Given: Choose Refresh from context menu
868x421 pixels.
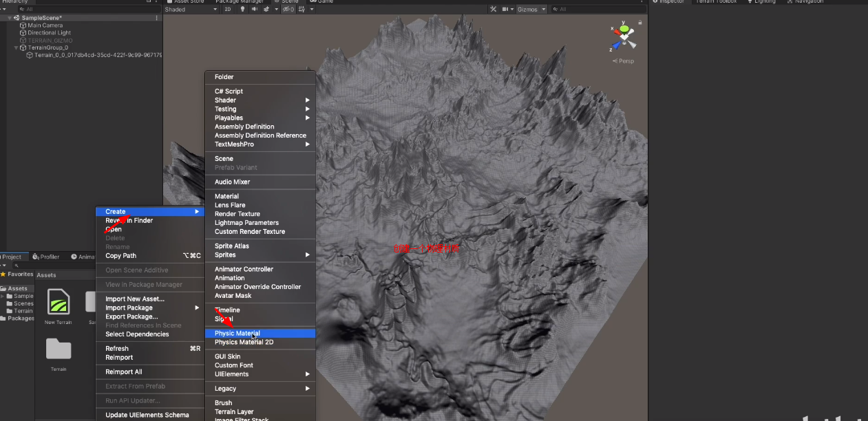Looking at the screenshot, I should pyautogui.click(x=150, y=349).
